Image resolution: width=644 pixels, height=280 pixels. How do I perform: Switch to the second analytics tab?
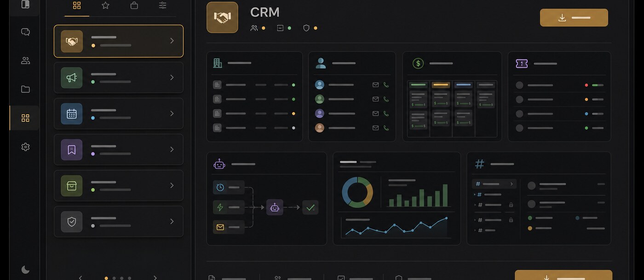(x=368, y=162)
